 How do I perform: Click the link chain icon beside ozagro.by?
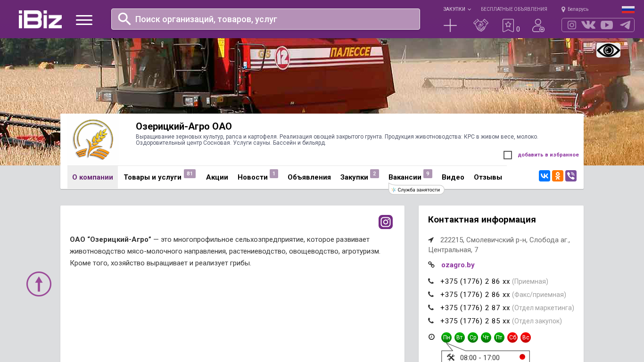[x=431, y=265]
